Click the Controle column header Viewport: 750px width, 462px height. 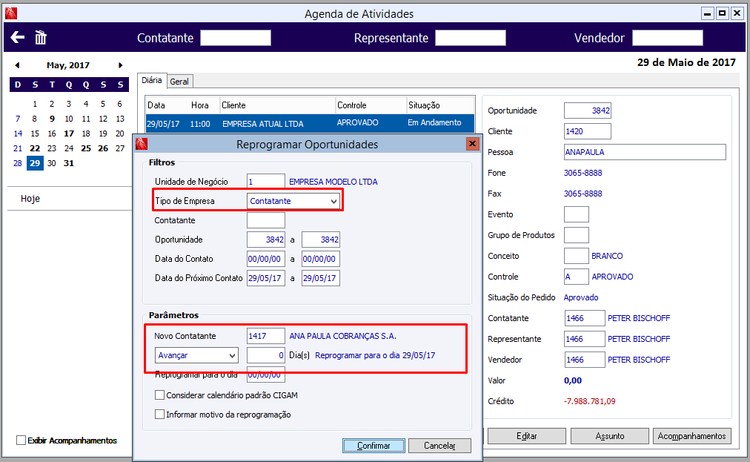(352, 105)
